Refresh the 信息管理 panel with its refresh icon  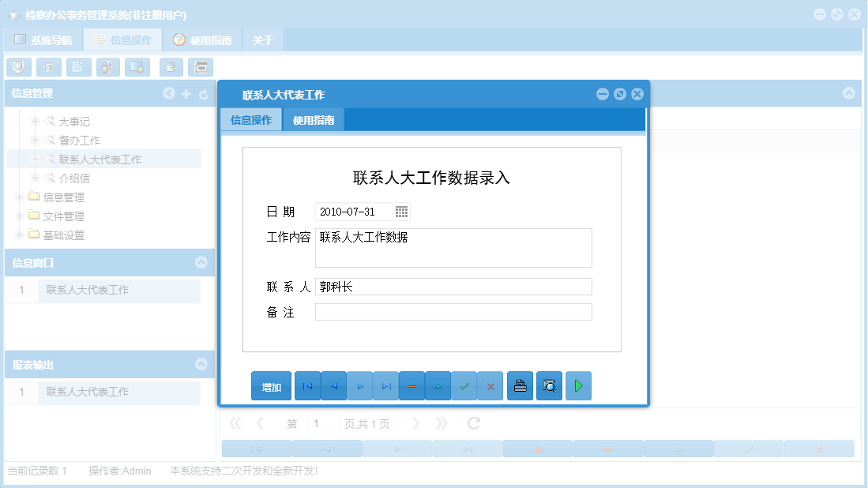coord(203,93)
